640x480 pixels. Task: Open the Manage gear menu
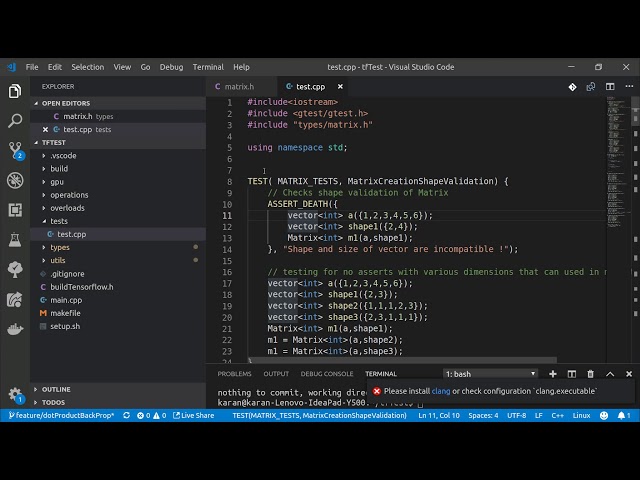(16, 395)
